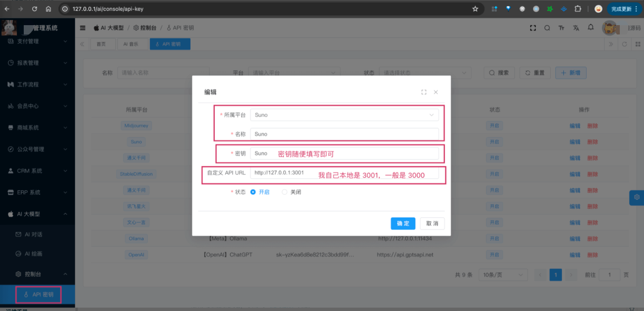Collapse the 控制台 sidebar submenu
Viewport: 644px width, 311px height.
click(x=37, y=274)
